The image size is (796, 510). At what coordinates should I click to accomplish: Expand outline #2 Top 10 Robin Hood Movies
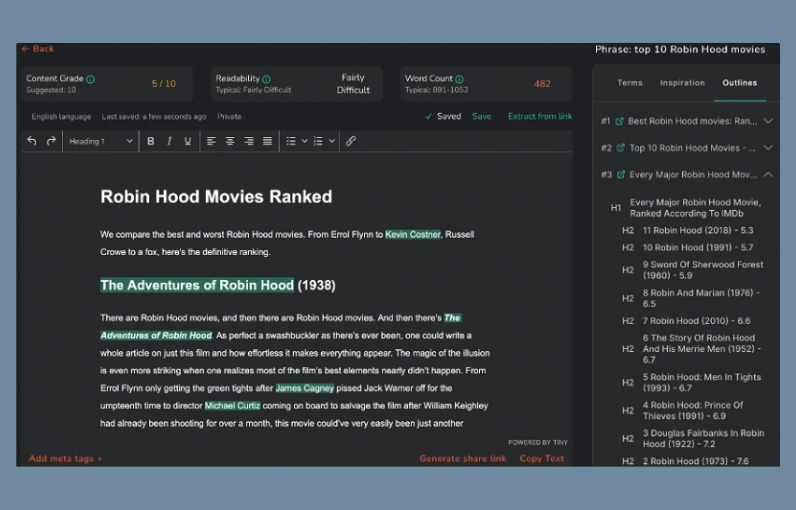point(768,148)
